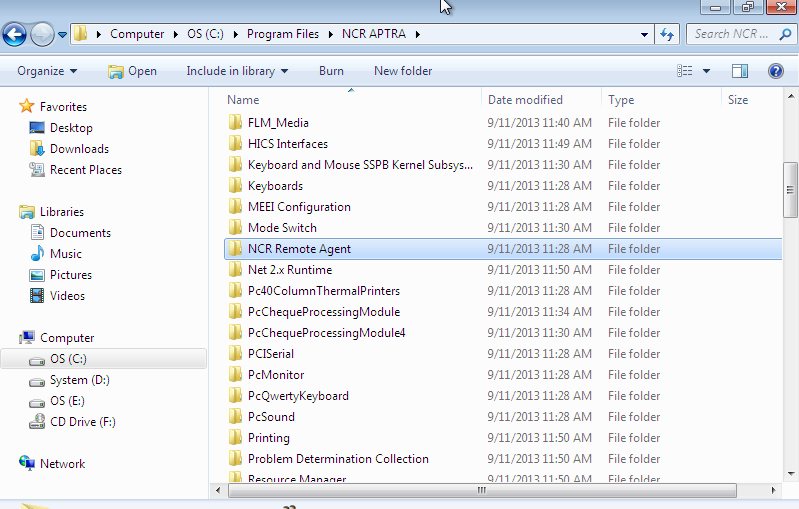Image resolution: width=799 pixels, height=509 pixels.
Task: Click the HICS Interfaces folder icon
Action: (235, 143)
